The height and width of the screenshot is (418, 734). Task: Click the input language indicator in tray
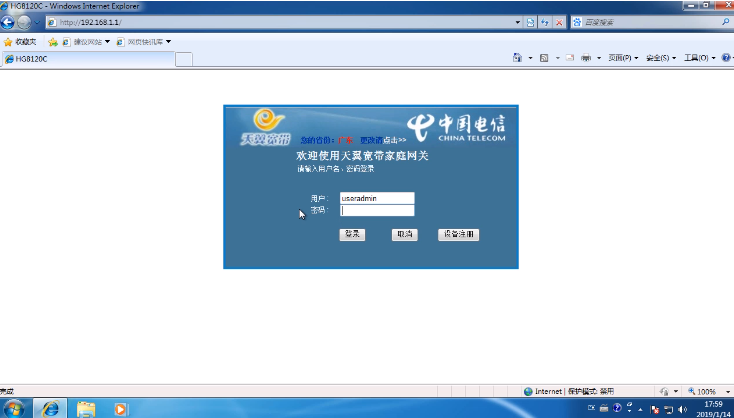pyautogui.click(x=591, y=408)
